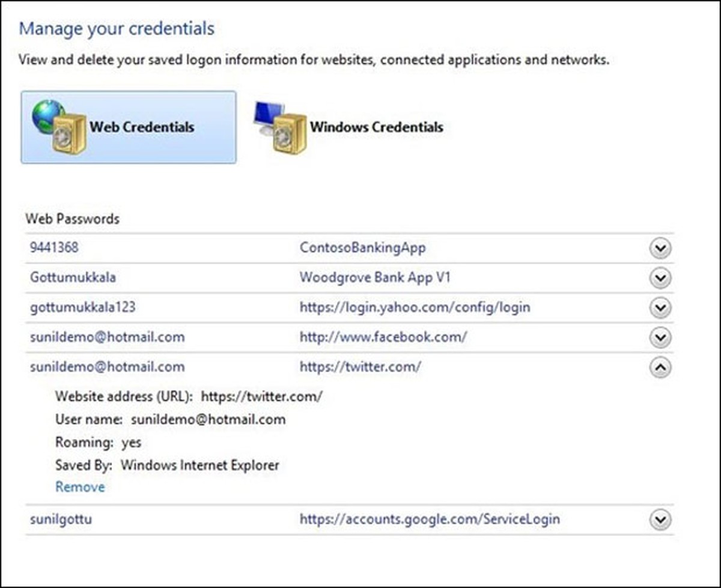Image resolution: width=721 pixels, height=588 pixels.
Task: Click the Manage your credentials heading
Action: pos(117,28)
